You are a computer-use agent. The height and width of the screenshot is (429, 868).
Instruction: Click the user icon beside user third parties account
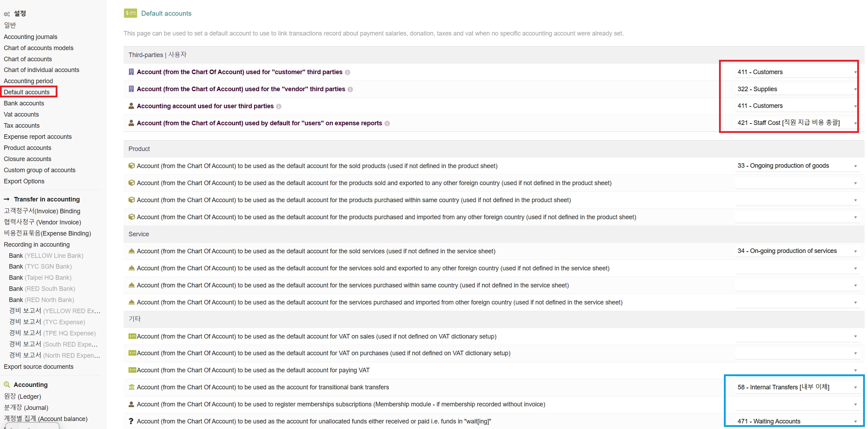(131, 106)
